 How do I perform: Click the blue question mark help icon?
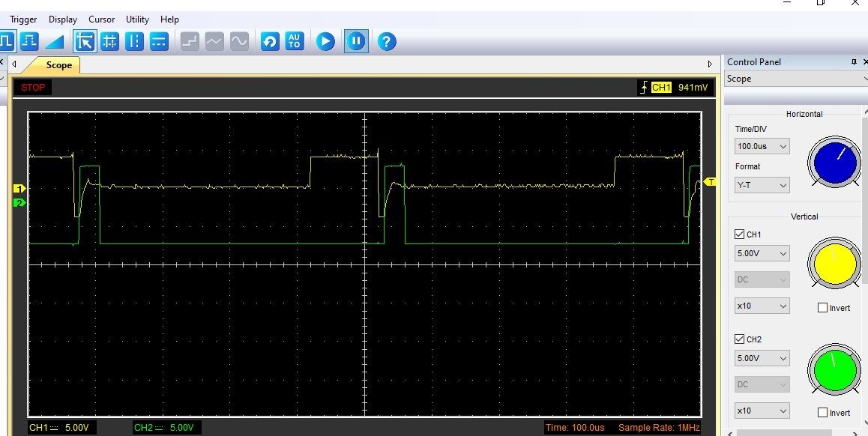pyautogui.click(x=386, y=41)
